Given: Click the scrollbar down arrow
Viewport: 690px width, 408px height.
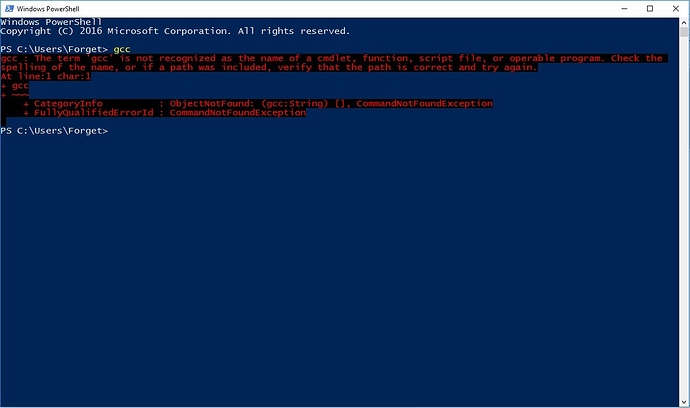Looking at the screenshot, I should pos(684,402).
